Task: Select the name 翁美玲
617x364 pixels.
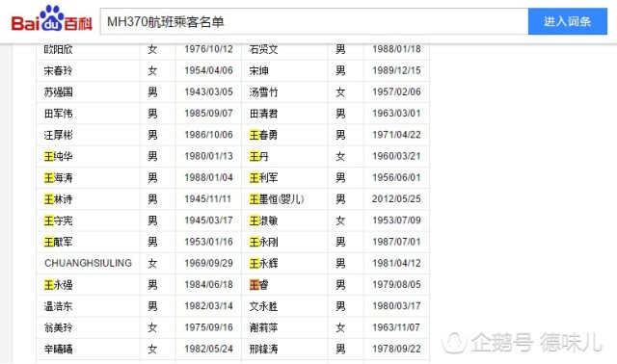Action: [58, 327]
